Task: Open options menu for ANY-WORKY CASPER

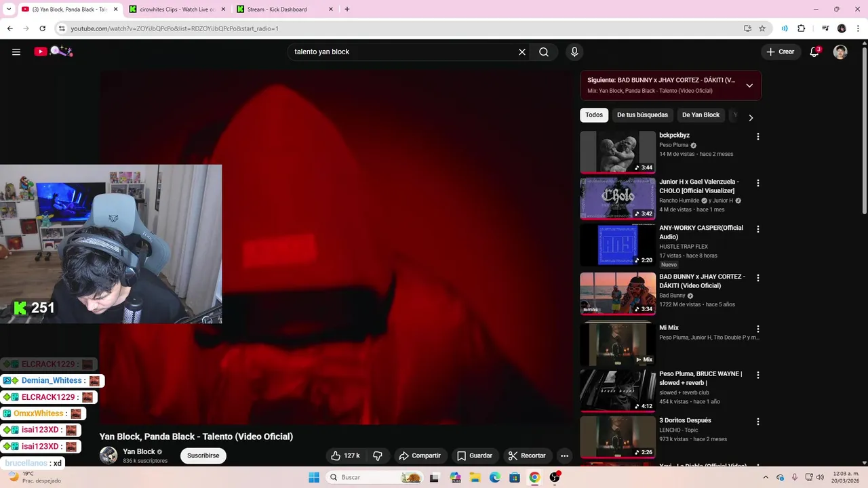Action: click(758, 229)
